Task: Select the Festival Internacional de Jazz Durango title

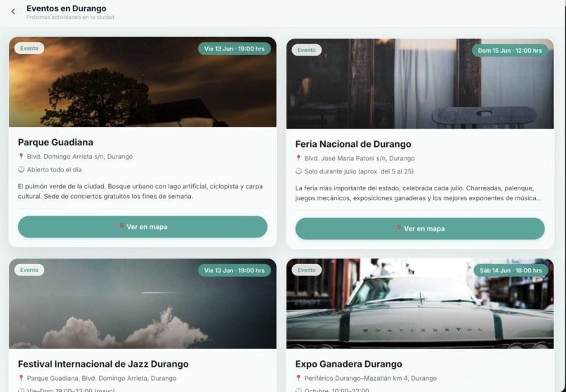Action: pos(103,364)
